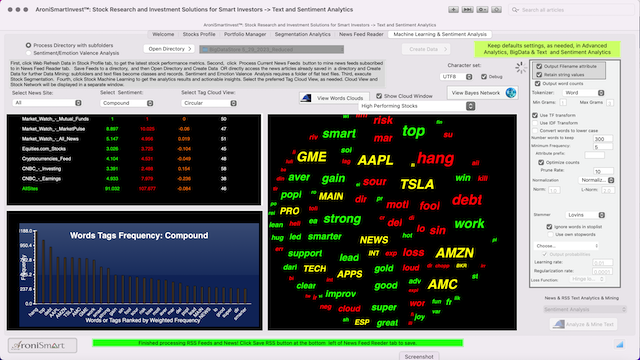Viewport: 640px width, 360px height.
Task: Go to the News Feed Reader tab
Action: [361, 34]
